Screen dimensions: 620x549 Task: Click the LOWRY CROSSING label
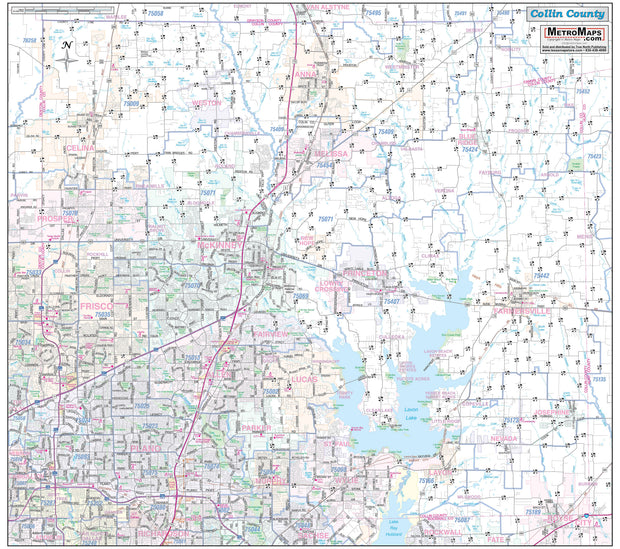click(x=331, y=286)
